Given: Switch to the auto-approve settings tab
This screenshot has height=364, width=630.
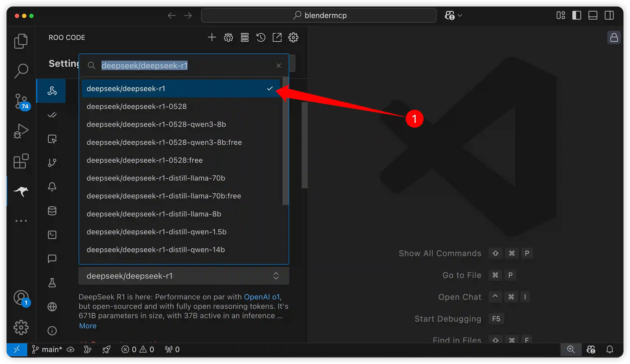Looking at the screenshot, I should click(52, 115).
